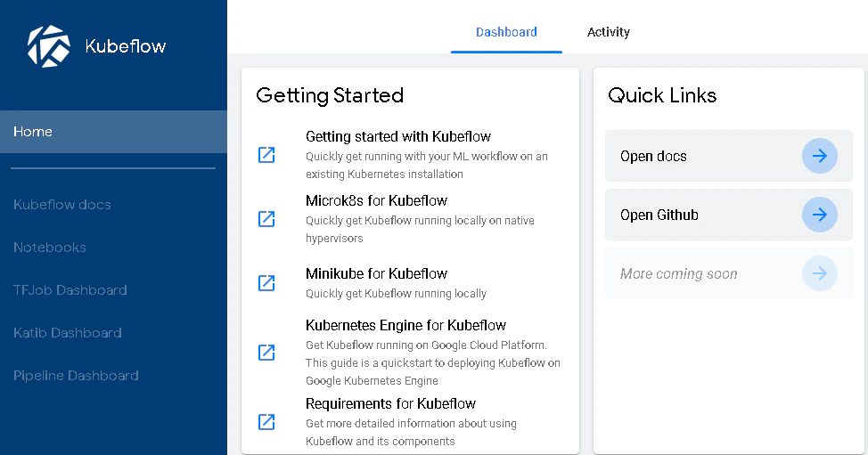Click the Kubeflow logo icon
Image resolution: width=868 pixels, height=455 pixels.
(x=49, y=46)
